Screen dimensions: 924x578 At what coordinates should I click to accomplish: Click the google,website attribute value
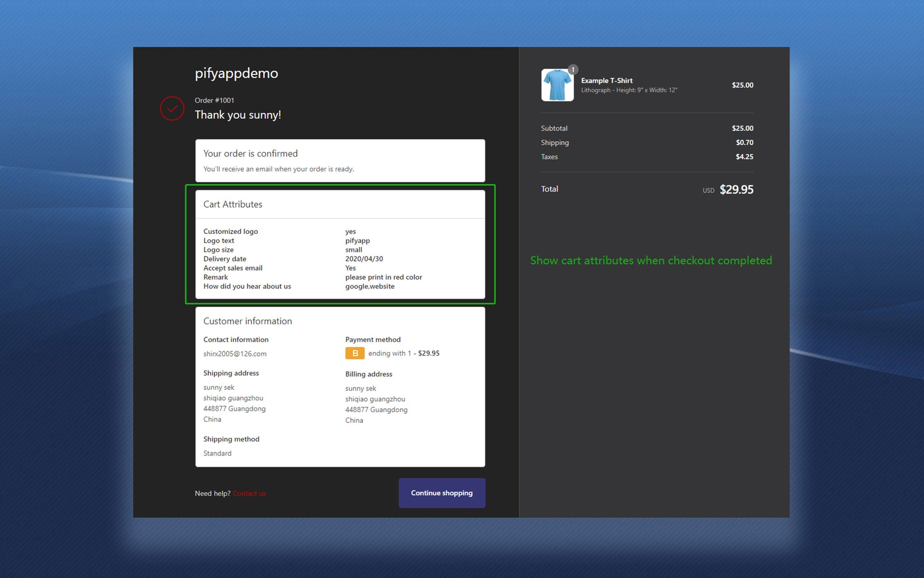[x=370, y=286]
